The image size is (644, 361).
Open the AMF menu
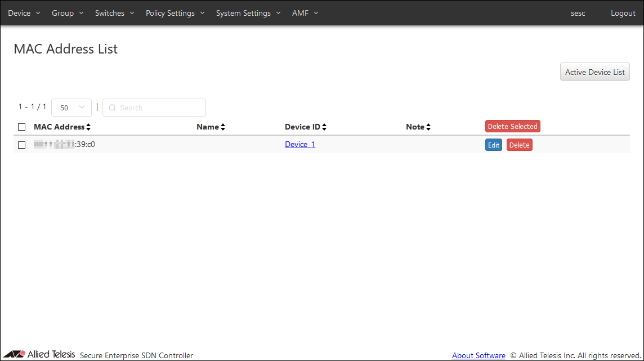[305, 13]
